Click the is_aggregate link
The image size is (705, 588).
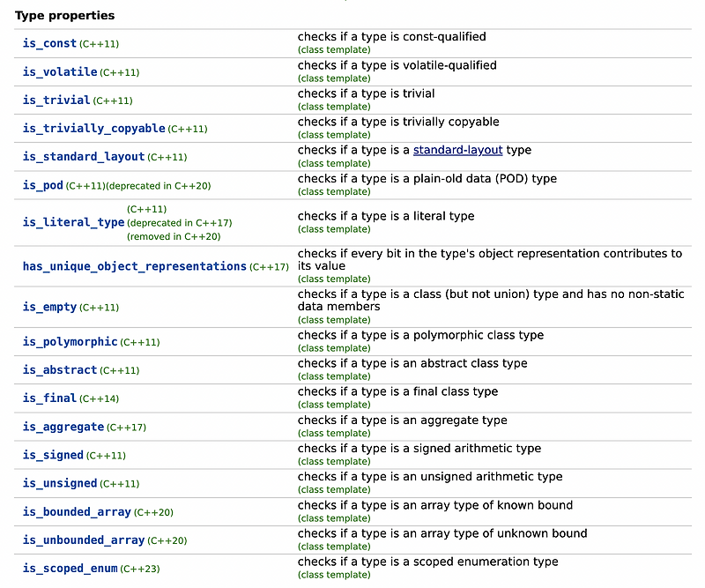click(x=63, y=427)
